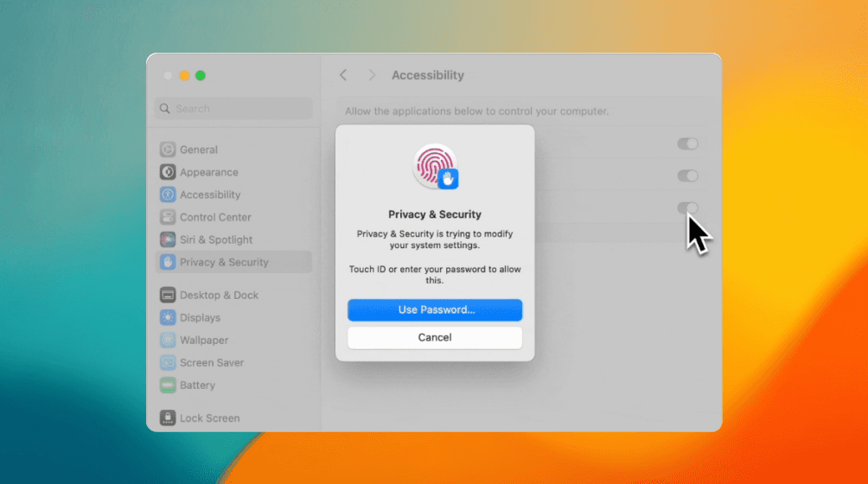Go back with the left chevron
Image resolution: width=868 pixels, height=484 pixels.
click(343, 75)
